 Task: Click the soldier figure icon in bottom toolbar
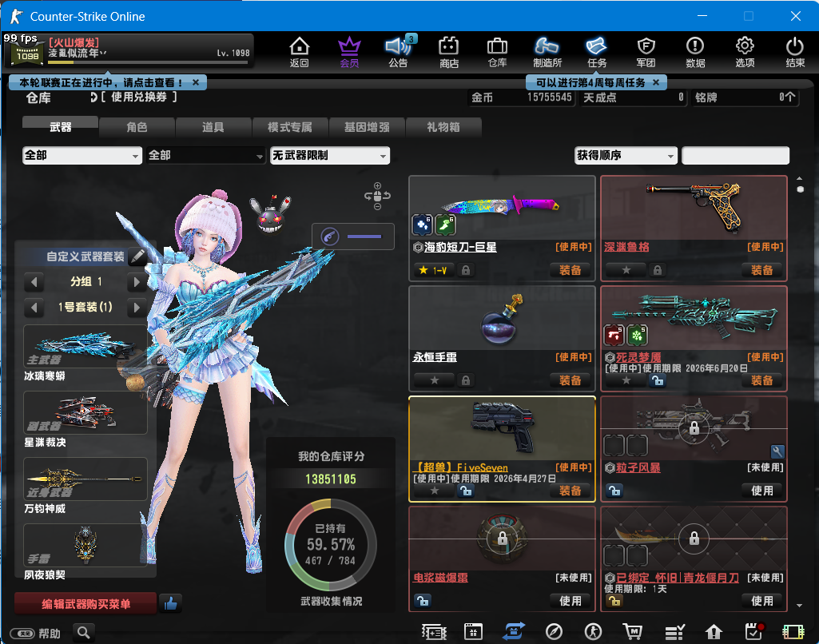click(593, 632)
